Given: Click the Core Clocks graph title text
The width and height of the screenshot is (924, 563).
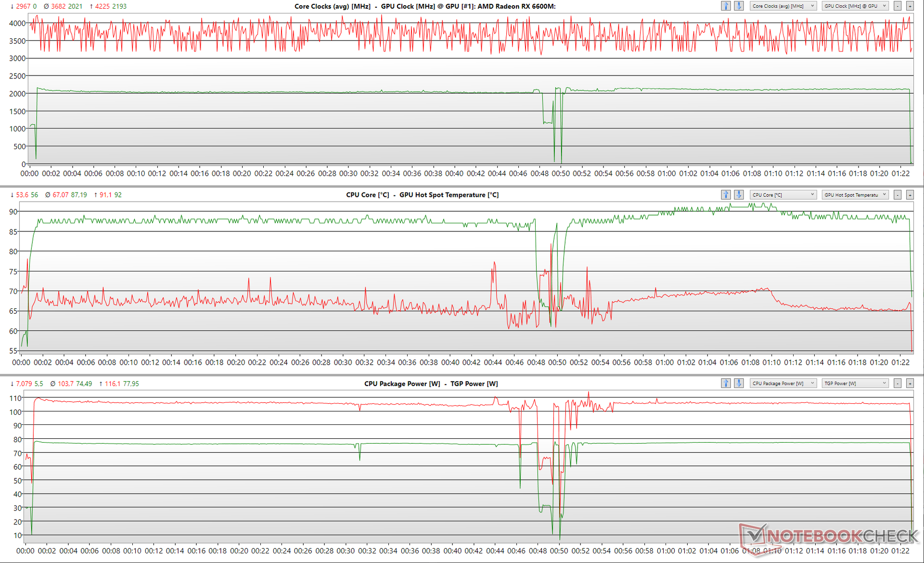Looking at the screenshot, I should (x=425, y=6).
